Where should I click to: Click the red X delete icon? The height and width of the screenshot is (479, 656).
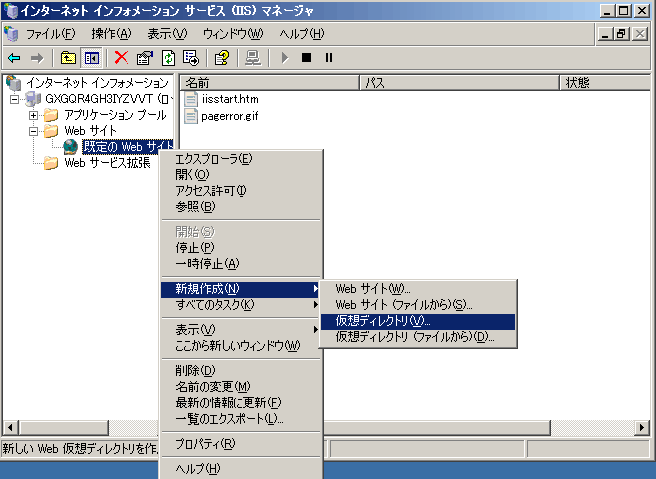coord(122,58)
